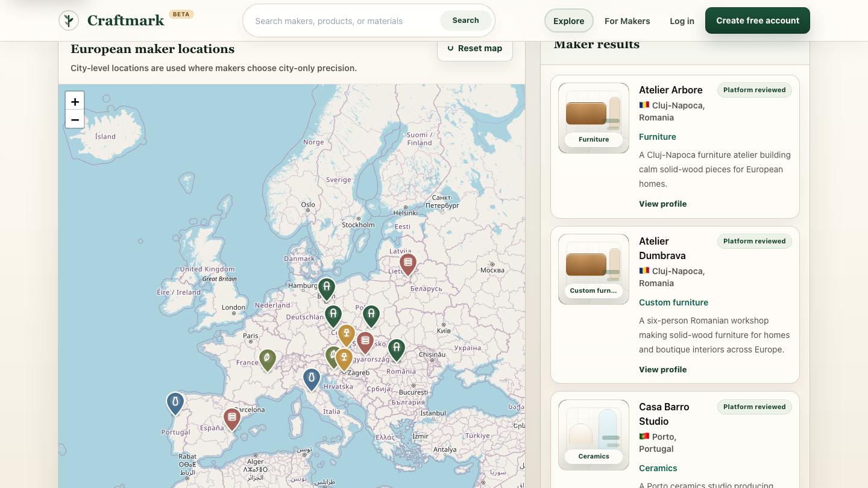The width and height of the screenshot is (868, 488).
Task: Select the gold lamp marker above Zagreb
Action: 344,359
